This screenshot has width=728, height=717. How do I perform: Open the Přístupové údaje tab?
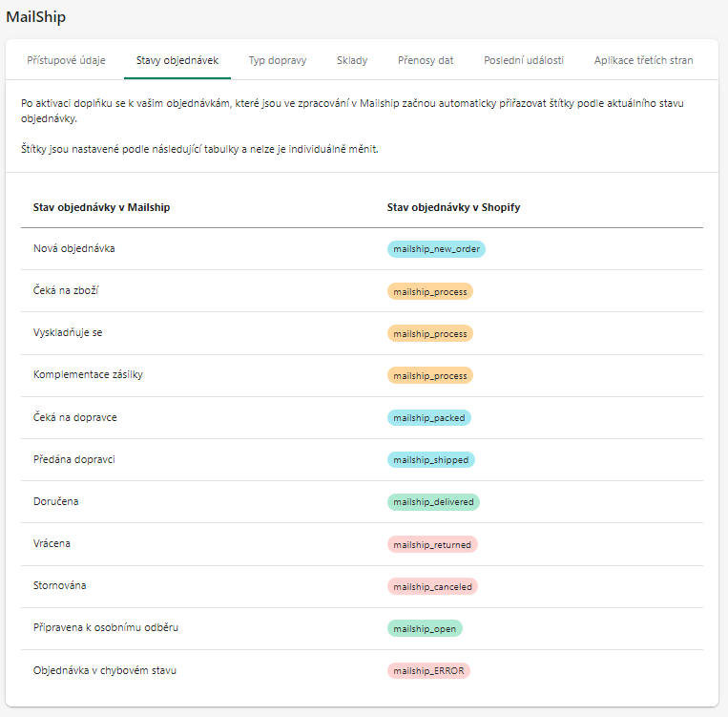pyautogui.click(x=66, y=60)
